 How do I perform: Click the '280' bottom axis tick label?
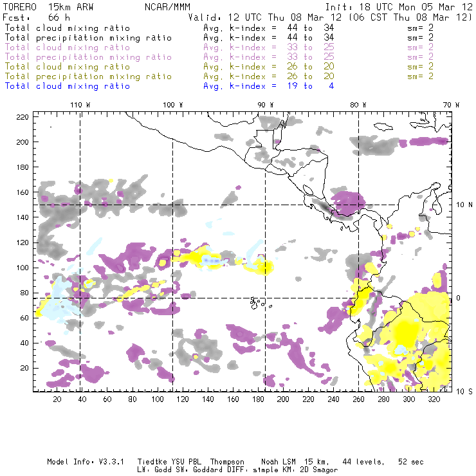click(x=384, y=399)
